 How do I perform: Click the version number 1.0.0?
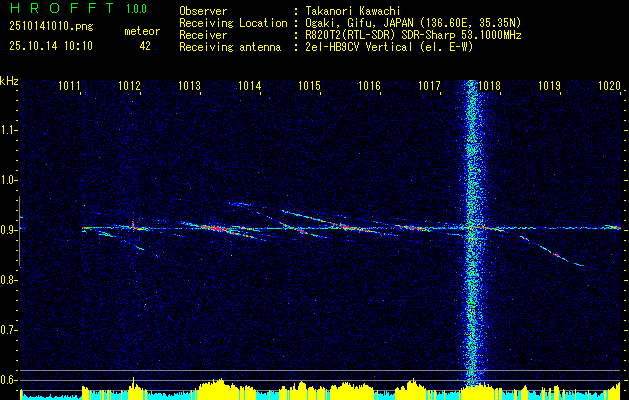[136, 9]
